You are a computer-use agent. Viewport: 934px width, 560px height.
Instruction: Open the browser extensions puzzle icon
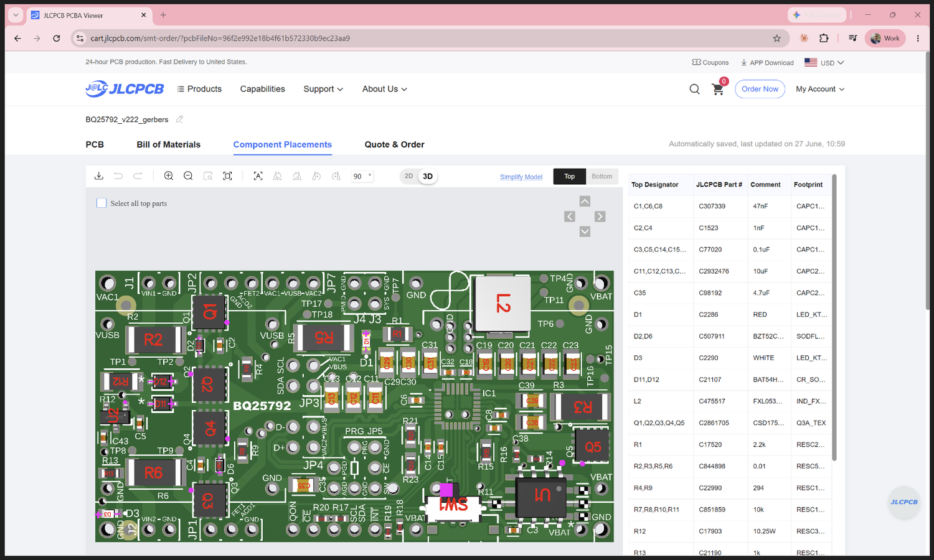point(824,38)
